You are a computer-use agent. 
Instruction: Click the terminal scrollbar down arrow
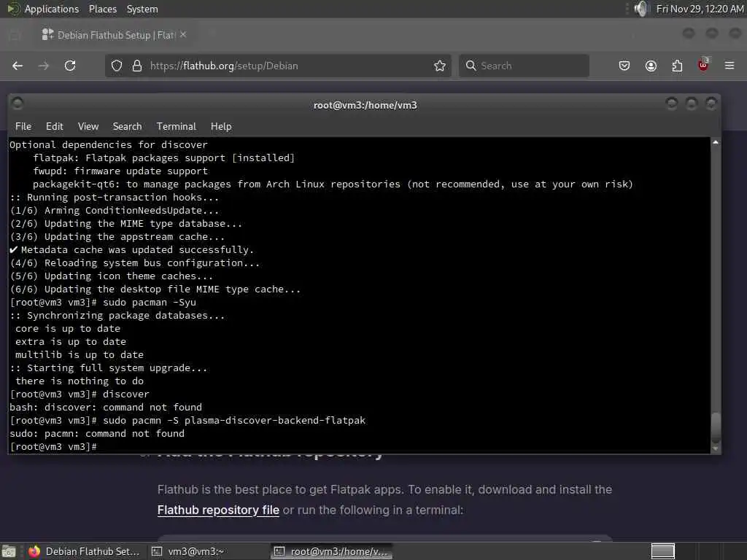(x=716, y=448)
